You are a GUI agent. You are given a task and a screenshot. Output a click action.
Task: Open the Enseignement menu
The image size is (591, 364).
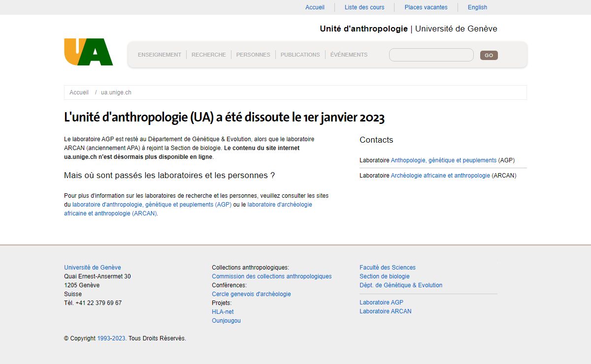(x=160, y=55)
